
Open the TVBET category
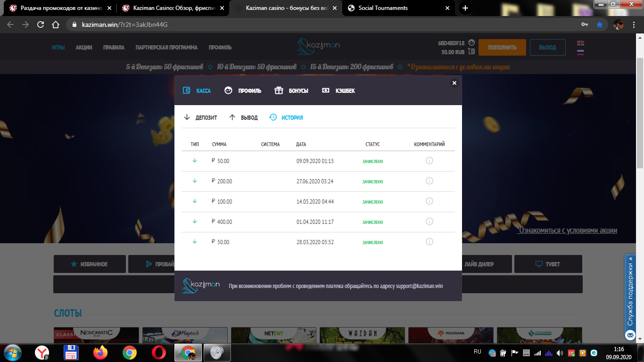(x=548, y=264)
